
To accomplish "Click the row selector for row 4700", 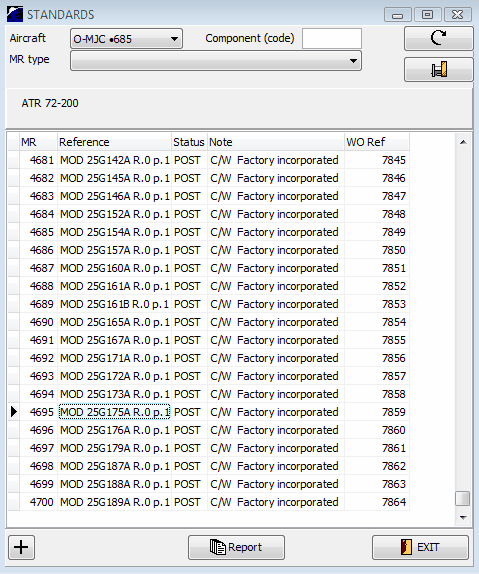I will [x=14, y=502].
